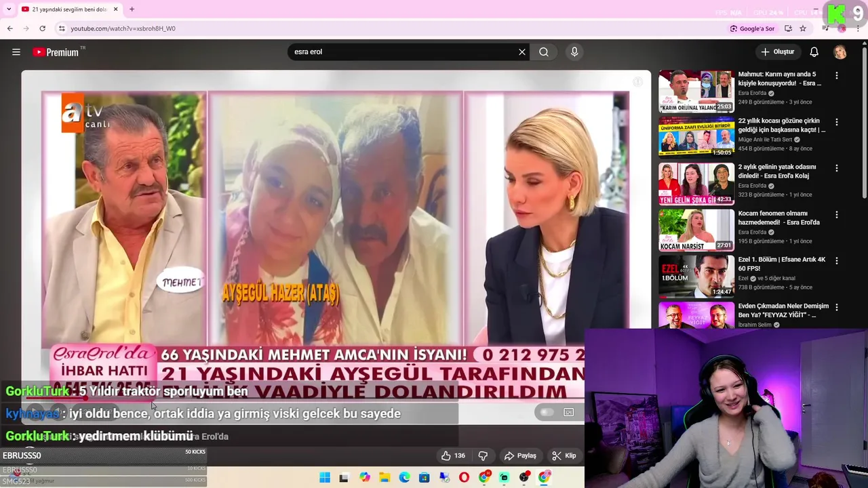Image resolution: width=868 pixels, height=488 pixels.
Task: Clear the 'esra erol' search text
Action: pyautogui.click(x=522, y=52)
